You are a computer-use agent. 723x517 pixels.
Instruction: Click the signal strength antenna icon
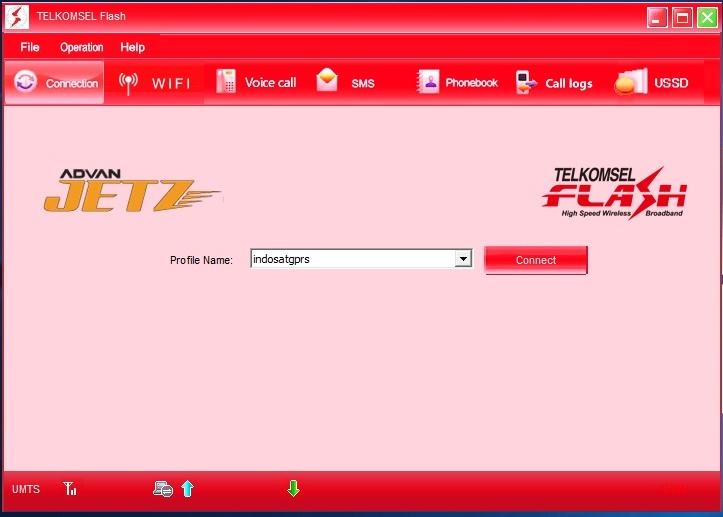point(71,488)
